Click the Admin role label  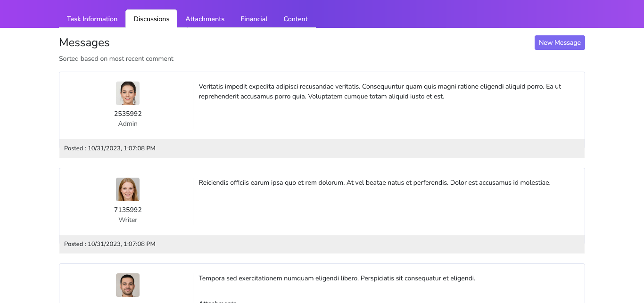pos(128,123)
